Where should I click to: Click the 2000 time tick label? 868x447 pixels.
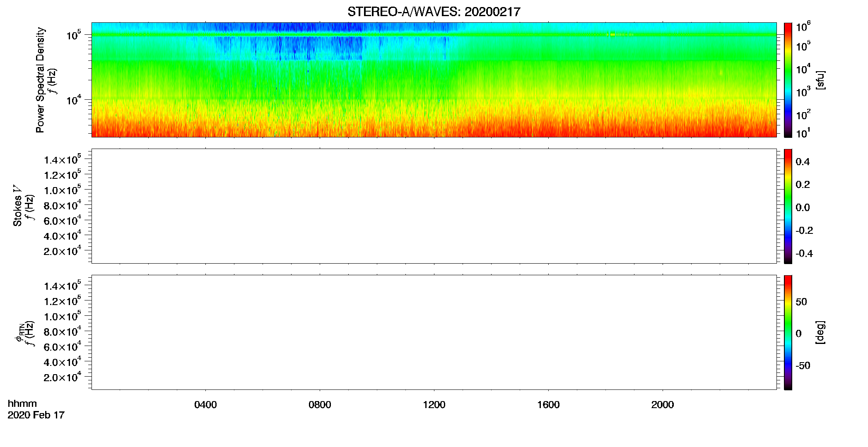click(663, 405)
